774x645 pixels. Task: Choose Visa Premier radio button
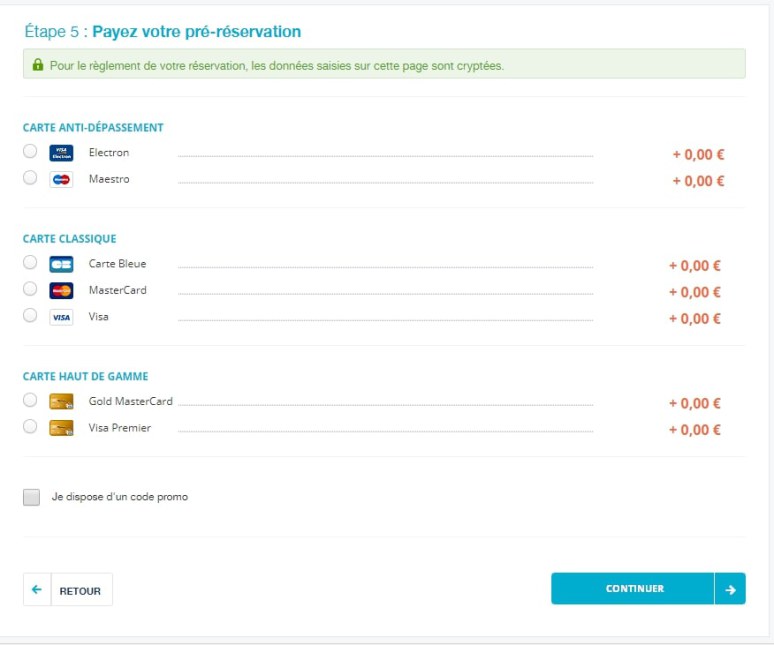(x=30, y=426)
